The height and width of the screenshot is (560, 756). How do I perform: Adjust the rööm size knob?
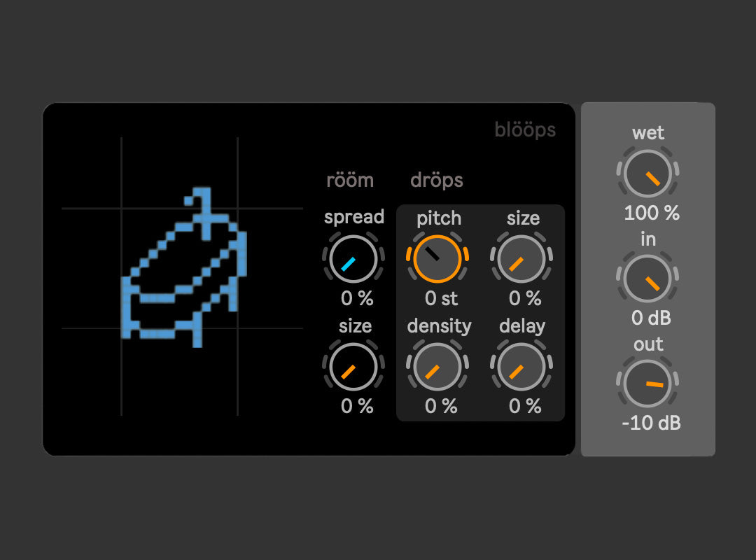[x=353, y=366]
